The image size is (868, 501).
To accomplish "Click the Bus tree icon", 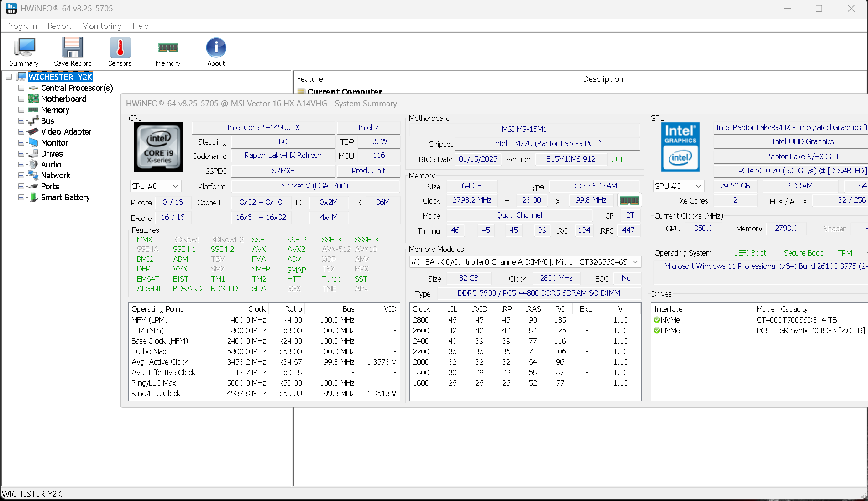I will point(33,120).
